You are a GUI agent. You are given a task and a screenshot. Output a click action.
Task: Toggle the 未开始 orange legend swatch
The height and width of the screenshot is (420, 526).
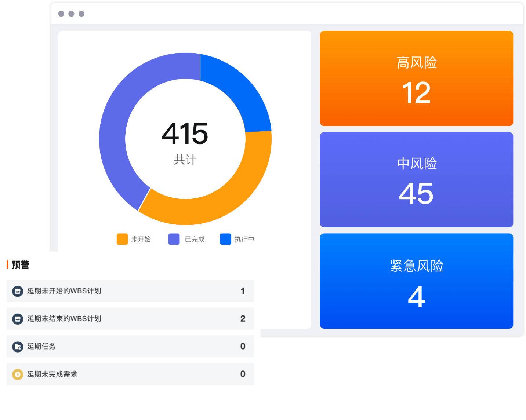point(122,239)
